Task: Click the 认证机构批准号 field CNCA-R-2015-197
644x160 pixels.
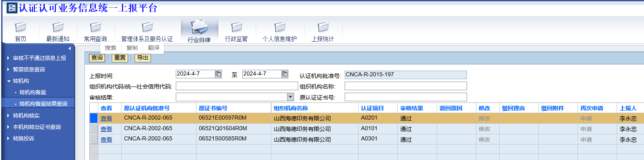Action: point(406,75)
